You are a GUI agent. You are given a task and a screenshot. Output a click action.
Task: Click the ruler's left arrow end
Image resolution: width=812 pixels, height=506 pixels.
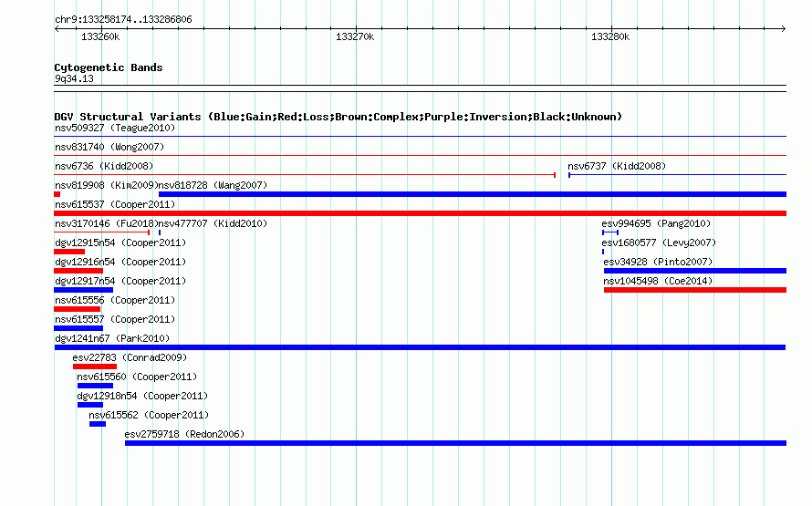[x=57, y=29]
